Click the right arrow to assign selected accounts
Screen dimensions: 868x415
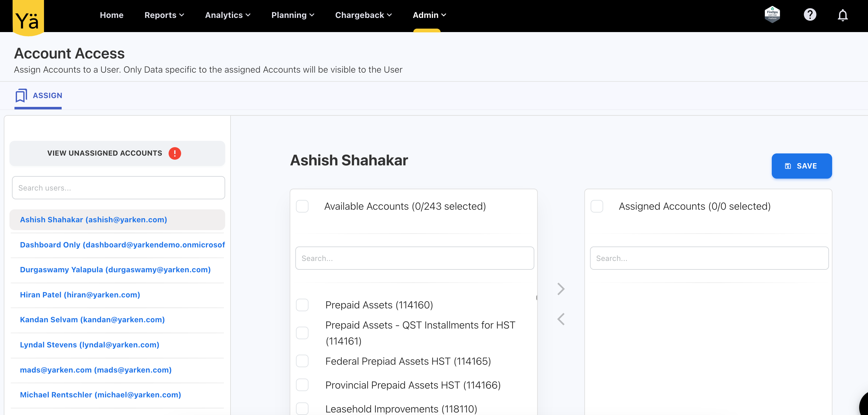point(560,289)
